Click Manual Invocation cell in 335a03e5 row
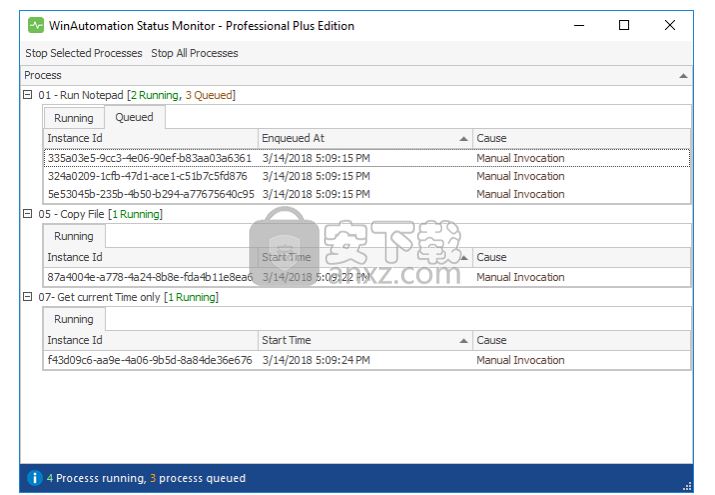Screen dimensions: 715x495 click(x=520, y=158)
